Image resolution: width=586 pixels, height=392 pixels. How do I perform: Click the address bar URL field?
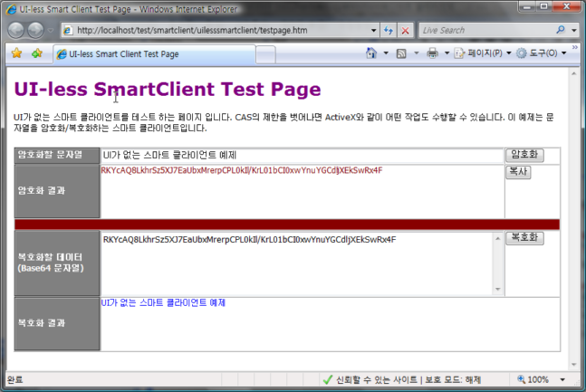[216, 30]
